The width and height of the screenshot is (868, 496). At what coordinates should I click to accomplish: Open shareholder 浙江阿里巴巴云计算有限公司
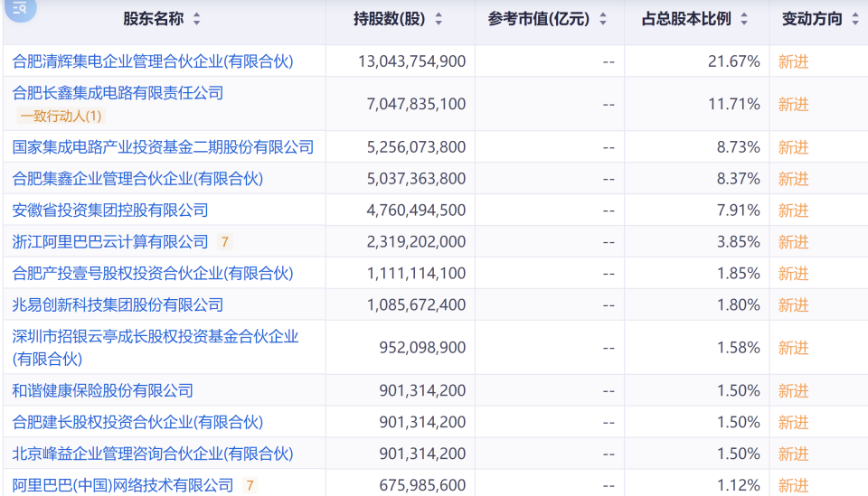click(110, 241)
